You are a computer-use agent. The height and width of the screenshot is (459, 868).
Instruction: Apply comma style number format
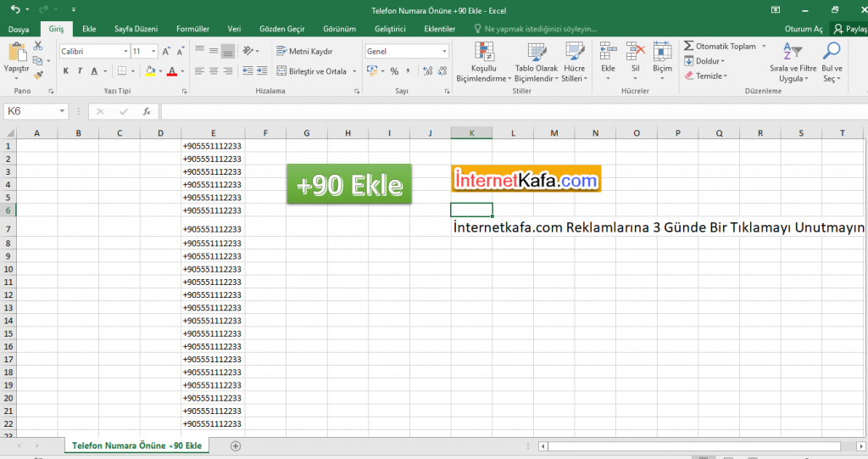(408, 71)
